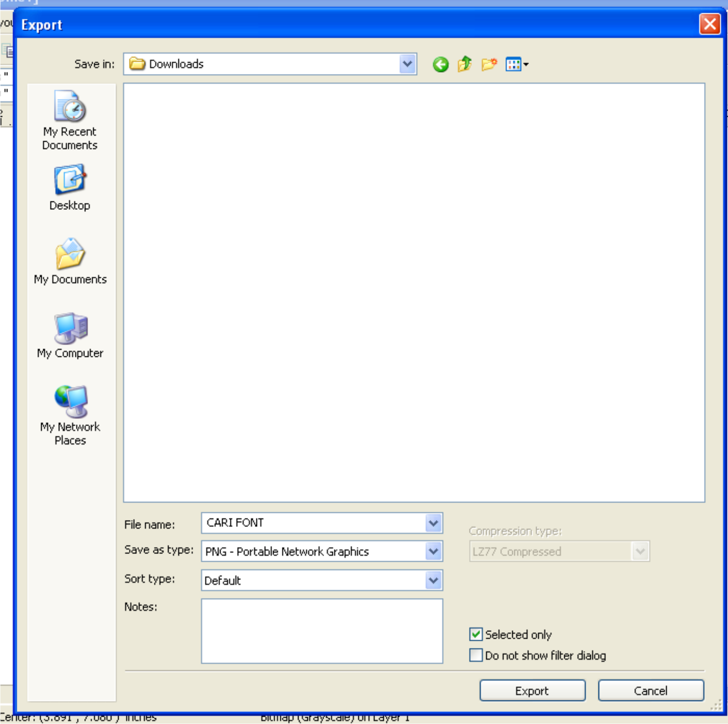Image resolution: width=728 pixels, height=724 pixels.
Task: Open the Sort type dropdown
Action: point(432,580)
